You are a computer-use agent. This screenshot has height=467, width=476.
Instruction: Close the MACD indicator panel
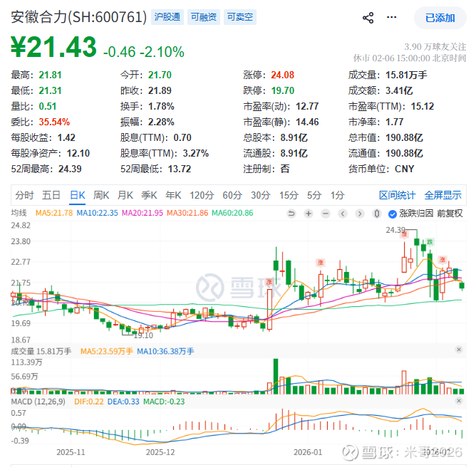pos(459,401)
